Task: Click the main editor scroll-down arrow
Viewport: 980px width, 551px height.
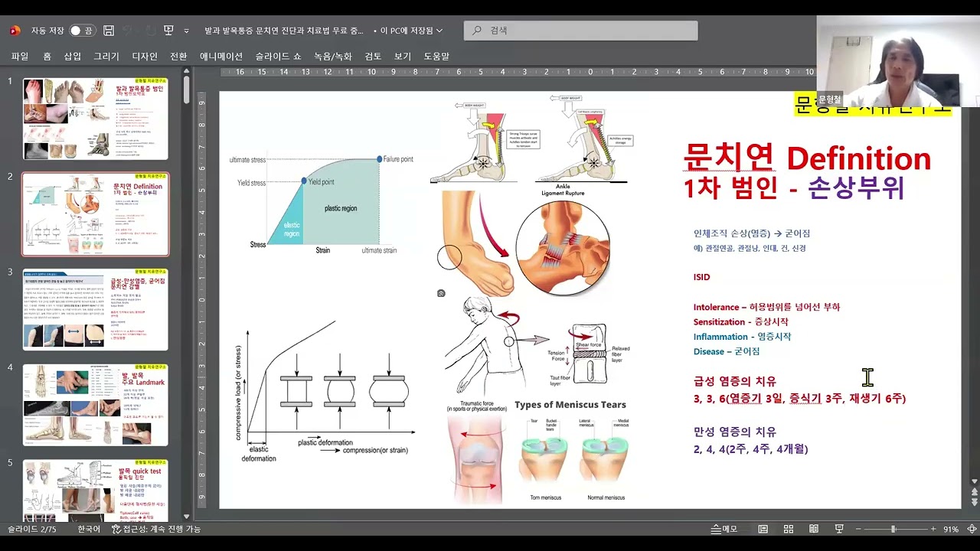Action: click(975, 482)
